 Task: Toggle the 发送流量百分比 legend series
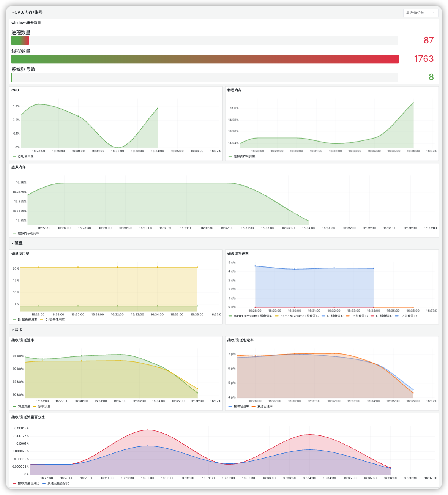tap(55, 483)
